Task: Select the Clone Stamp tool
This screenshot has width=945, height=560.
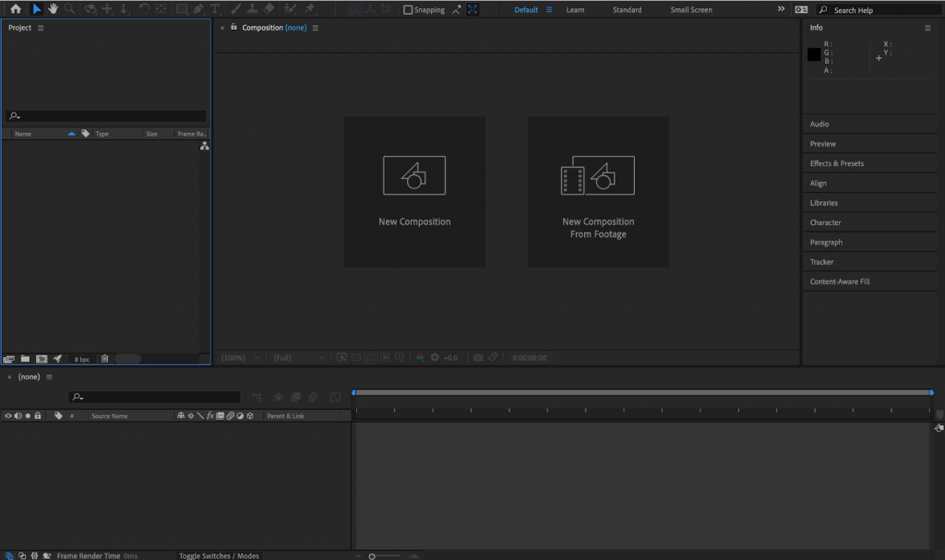Action: [x=252, y=9]
